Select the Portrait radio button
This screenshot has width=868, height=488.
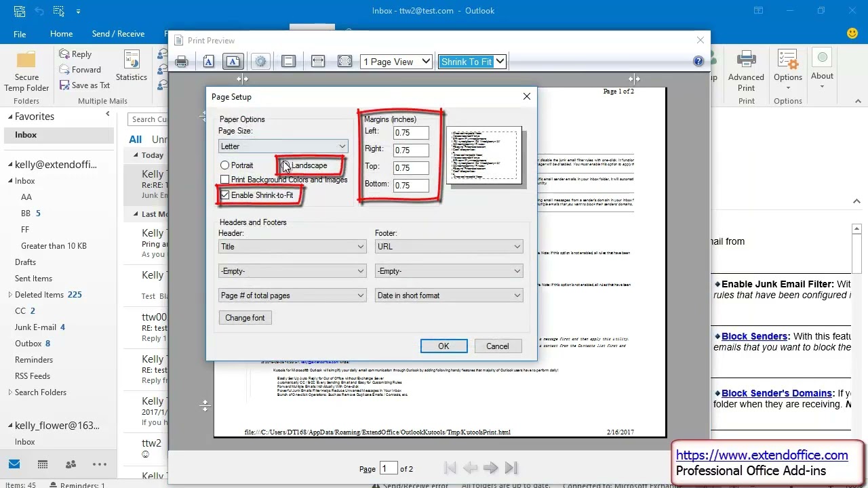pyautogui.click(x=224, y=165)
